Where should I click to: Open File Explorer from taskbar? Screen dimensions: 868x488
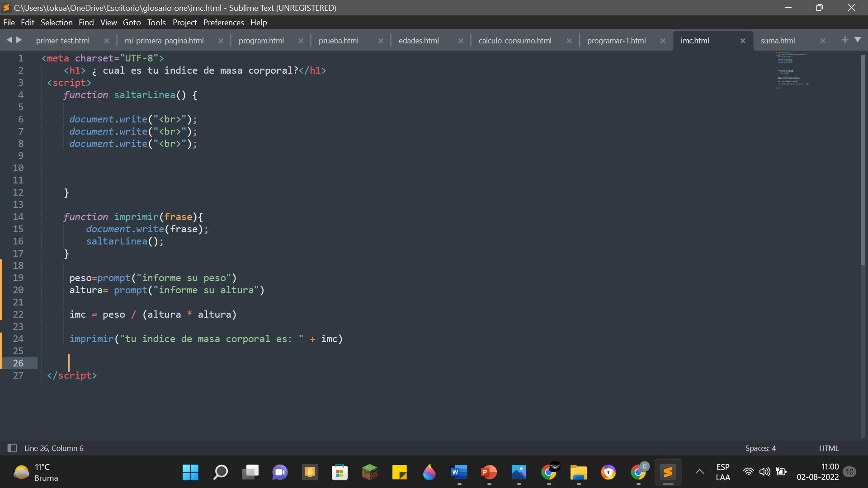578,473
